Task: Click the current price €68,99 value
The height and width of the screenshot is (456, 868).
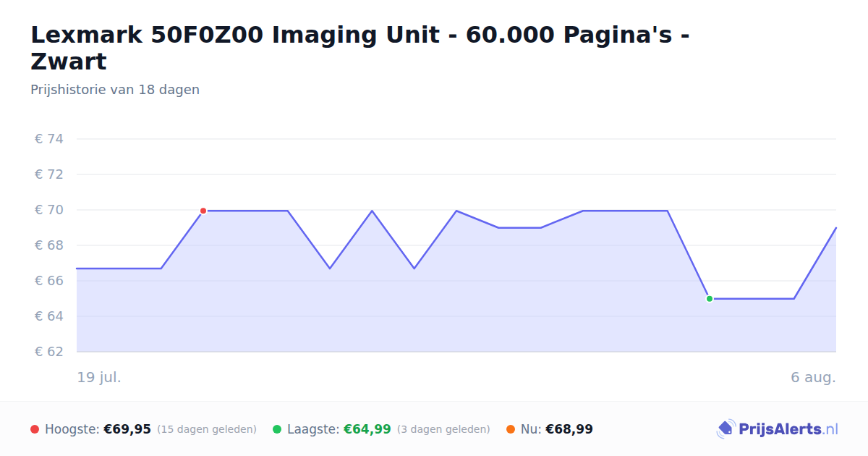Action: click(569, 429)
